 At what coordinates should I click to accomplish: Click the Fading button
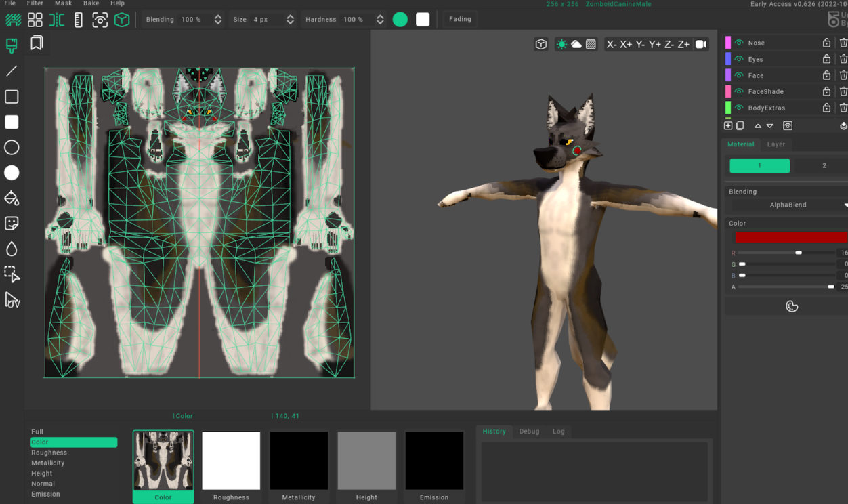pos(460,19)
